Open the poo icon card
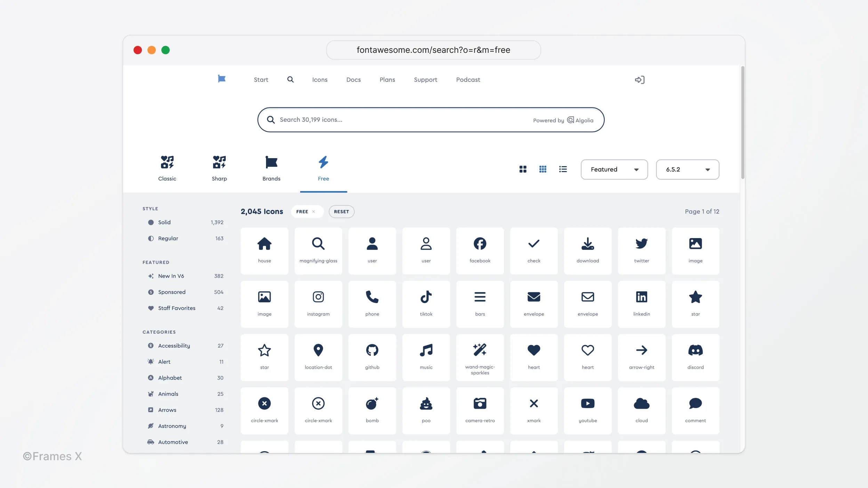This screenshot has width=868, height=488. pos(426,410)
